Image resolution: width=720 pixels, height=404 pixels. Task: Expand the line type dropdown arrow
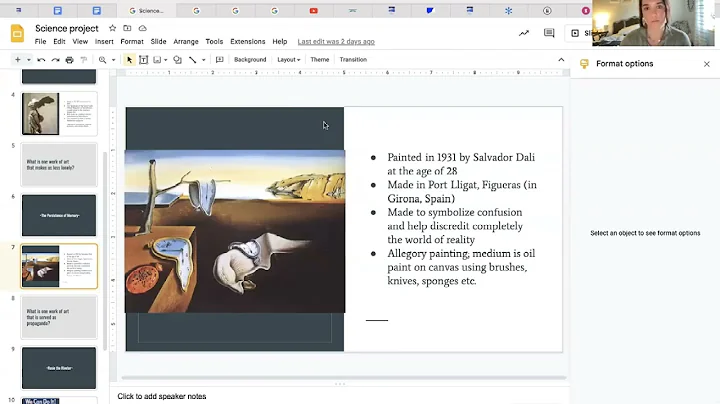coord(203,60)
